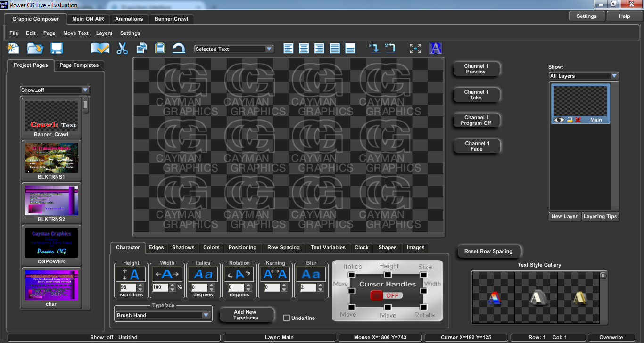Click the New Page icon in toolbar
This screenshot has height=343, width=644.
pos(13,48)
